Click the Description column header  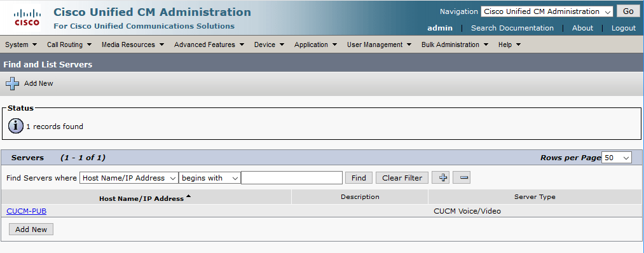pyautogui.click(x=360, y=196)
